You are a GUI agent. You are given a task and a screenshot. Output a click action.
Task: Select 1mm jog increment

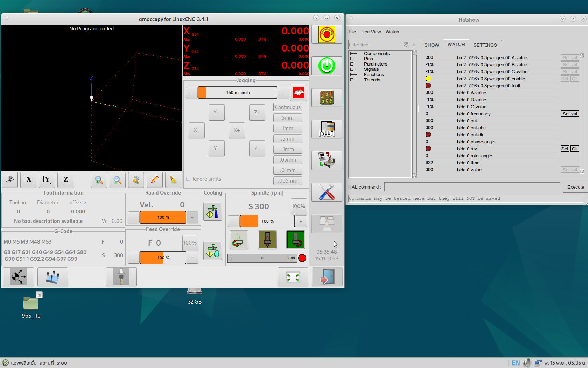(288, 128)
